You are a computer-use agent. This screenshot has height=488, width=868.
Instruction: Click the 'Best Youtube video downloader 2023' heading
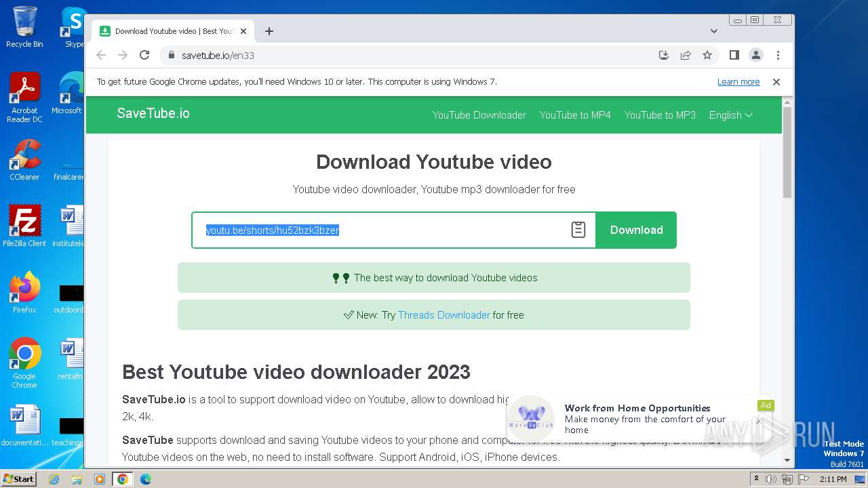(x=296, y=372)
